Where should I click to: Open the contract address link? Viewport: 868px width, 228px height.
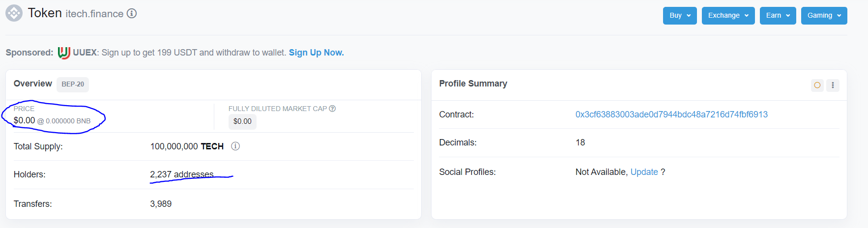pyautogui.click(x=671, y=114)
